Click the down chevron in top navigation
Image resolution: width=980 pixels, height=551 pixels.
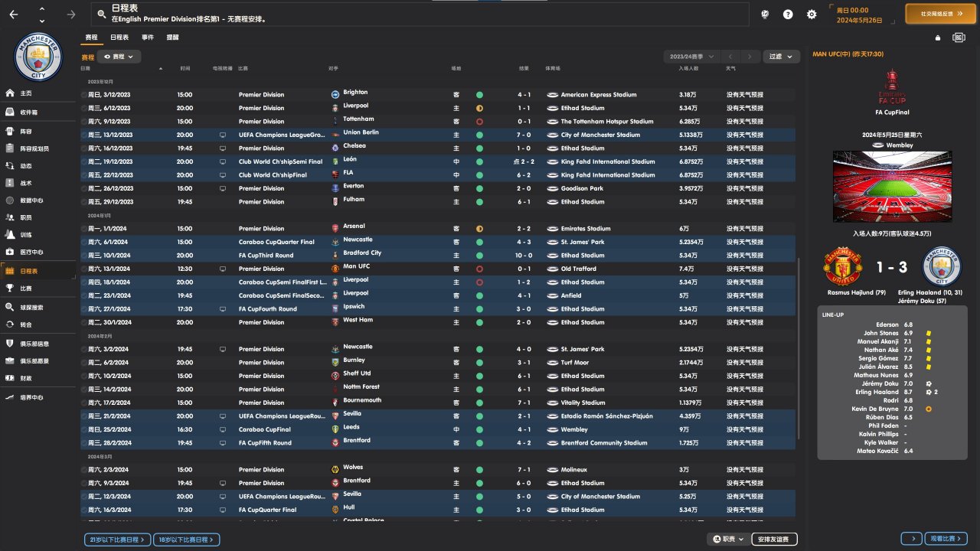[41, 20]
